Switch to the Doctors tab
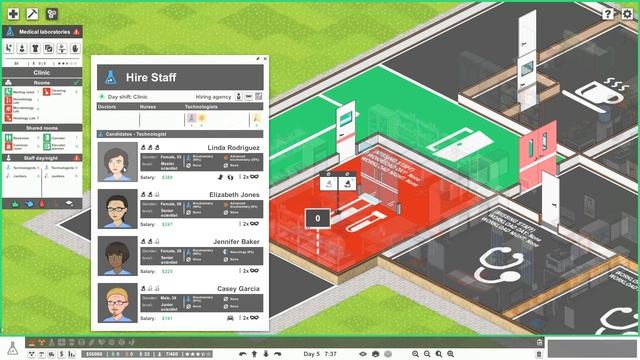Image resolution: width=640 pixels, height=360 pixels. 107,107
